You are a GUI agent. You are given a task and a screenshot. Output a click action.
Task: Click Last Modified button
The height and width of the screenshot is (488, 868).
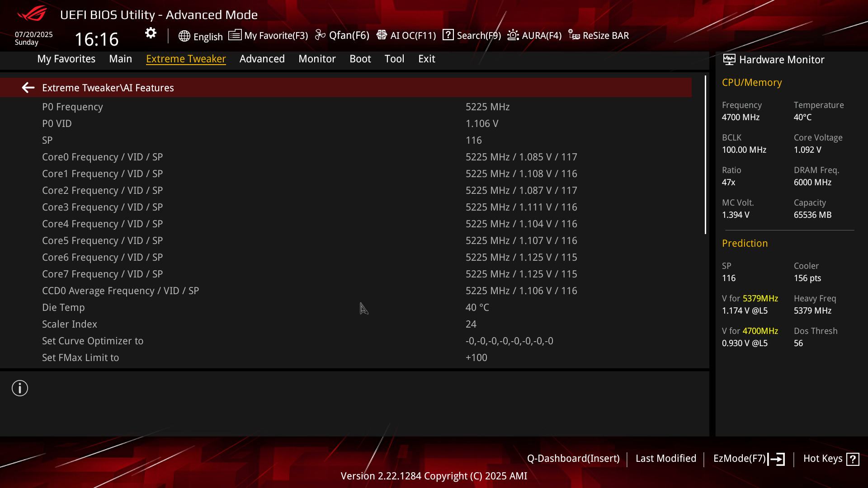[665, 458]
